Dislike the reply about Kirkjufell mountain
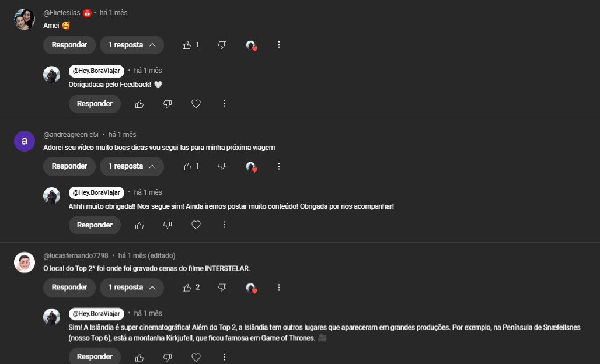 168,357
